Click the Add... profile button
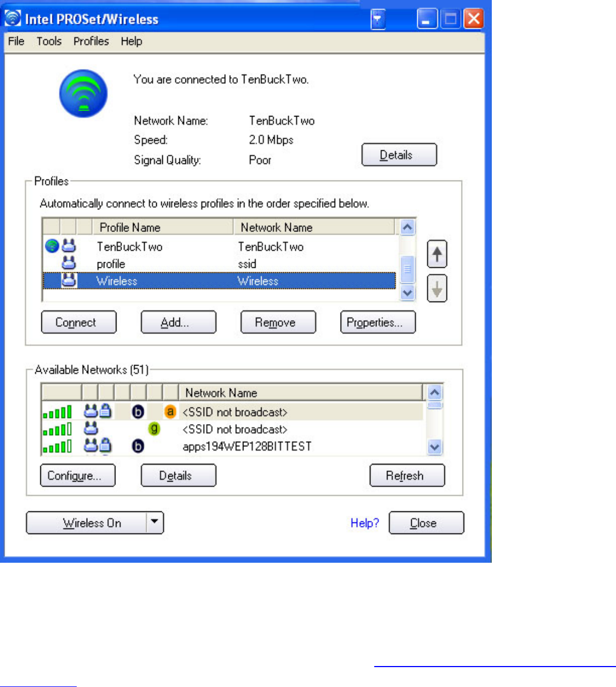 178,323
